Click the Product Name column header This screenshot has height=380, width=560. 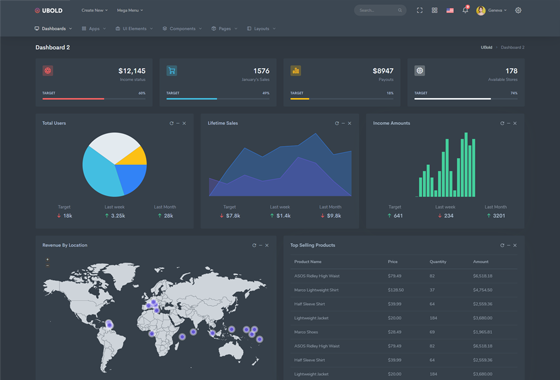308,262
